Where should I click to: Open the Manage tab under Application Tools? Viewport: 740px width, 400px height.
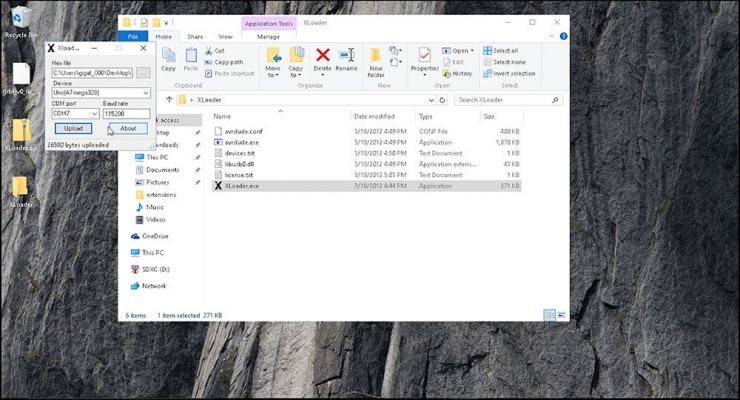[x=268, y=36]
